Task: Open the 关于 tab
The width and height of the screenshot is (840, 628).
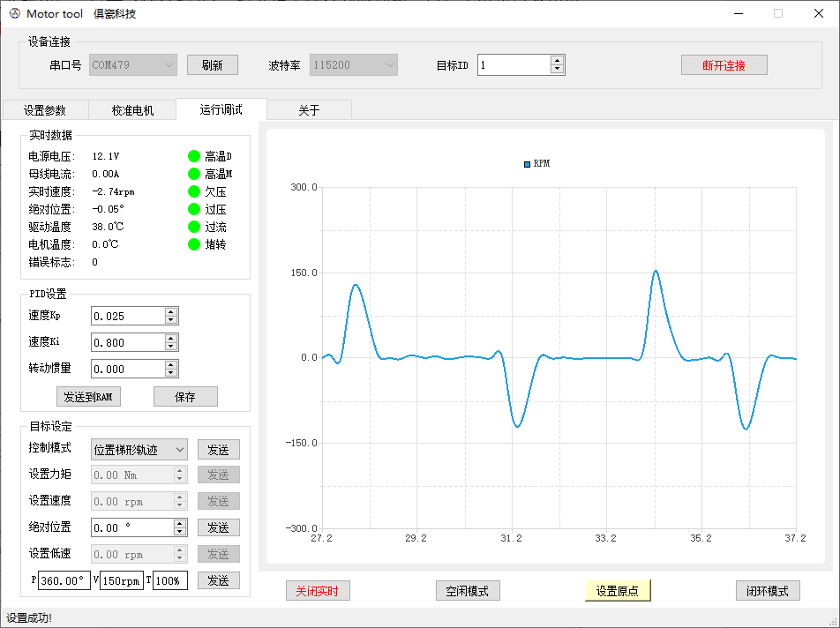Action: (309, 109)
